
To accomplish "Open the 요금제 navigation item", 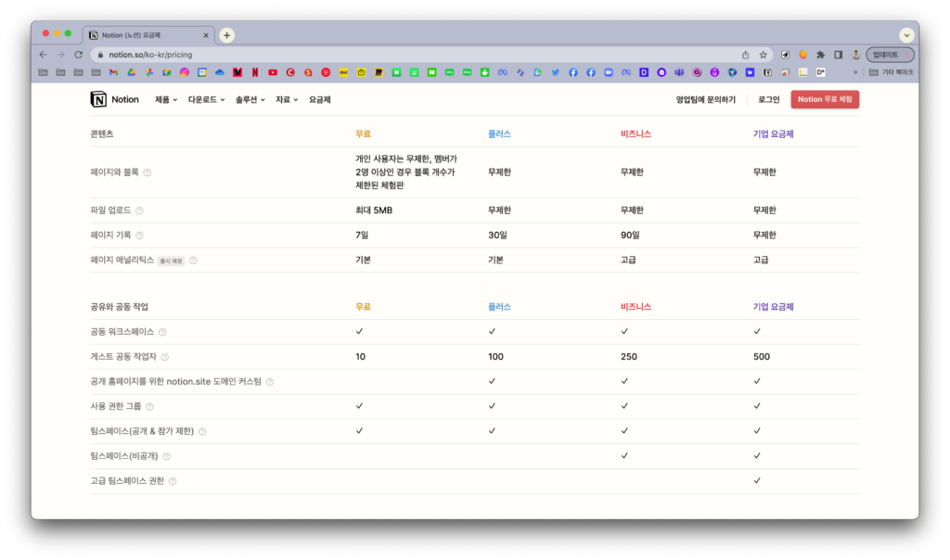I will pyautogui.click(x=319, y=99).
